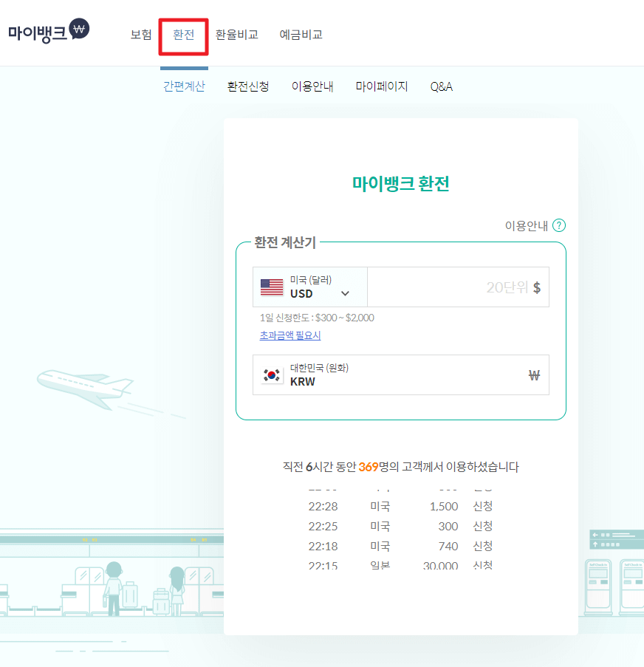Click the US flag icon beside USD
The height and width of the screenshot is (667, 644).
[x=270, y=287]
